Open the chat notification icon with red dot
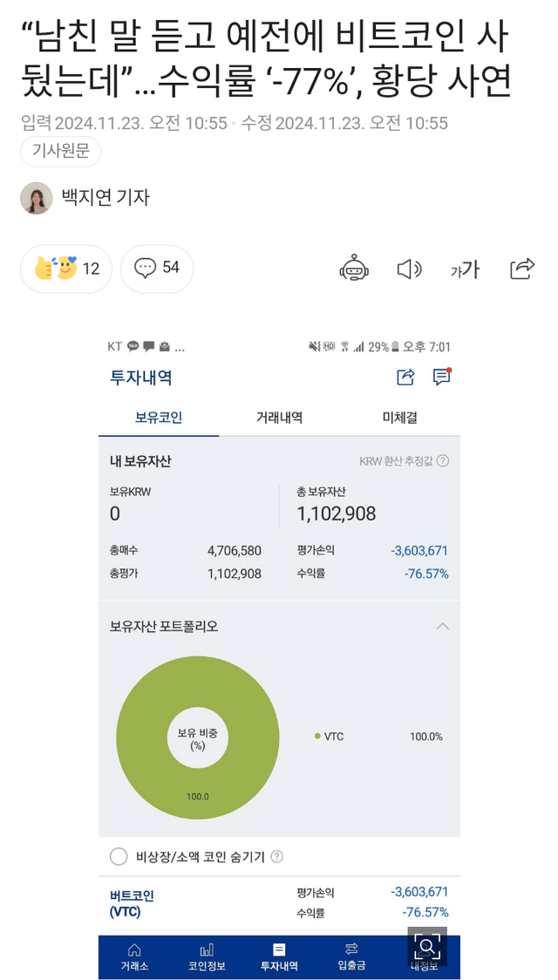Image resolution: width=558 pixels, height=980 pixels. (x=441, y=377)
